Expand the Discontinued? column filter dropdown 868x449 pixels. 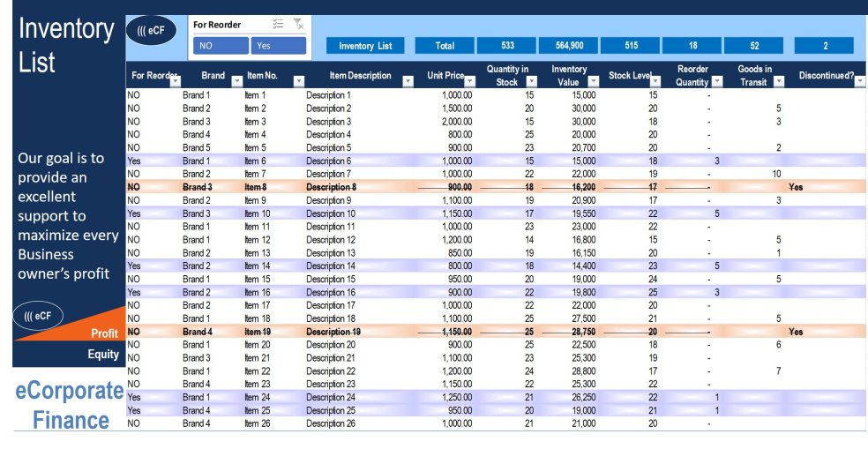[859, 81]
